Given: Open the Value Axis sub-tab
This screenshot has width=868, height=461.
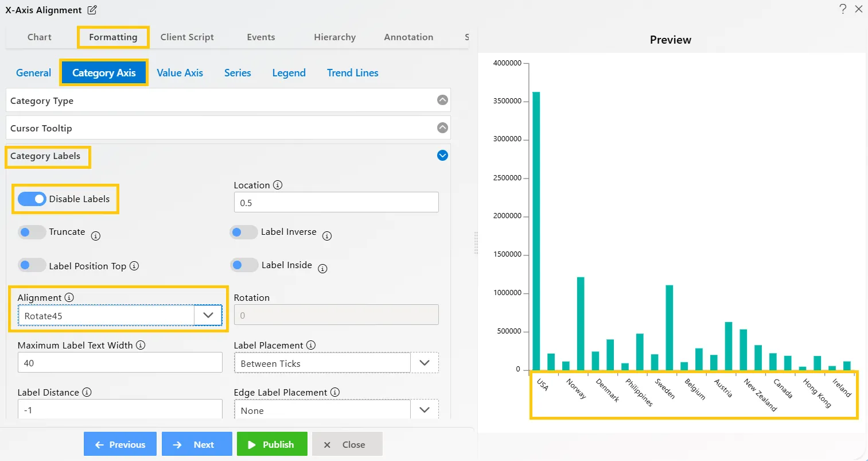Looking at the screenshot, I should pyautogui.click(x=180, y=73).
